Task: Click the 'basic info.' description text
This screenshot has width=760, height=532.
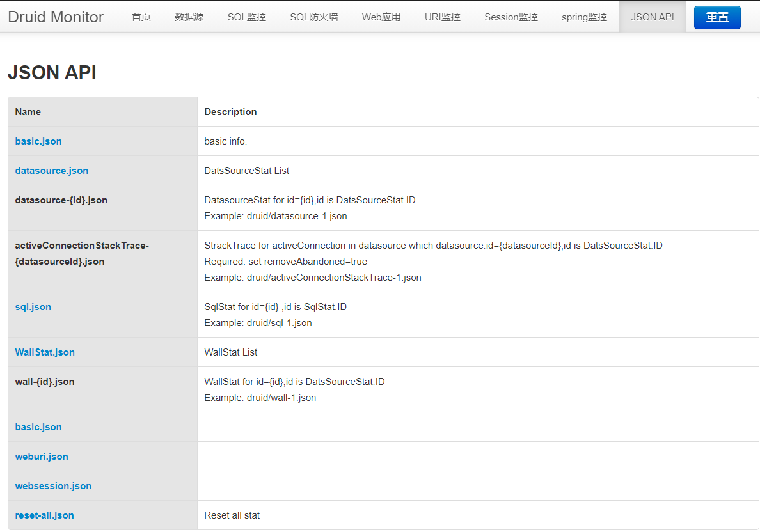Action: 225,141
